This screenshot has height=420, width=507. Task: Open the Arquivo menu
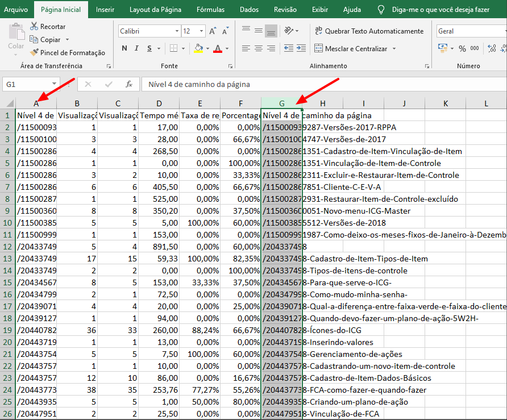[16, 9]
